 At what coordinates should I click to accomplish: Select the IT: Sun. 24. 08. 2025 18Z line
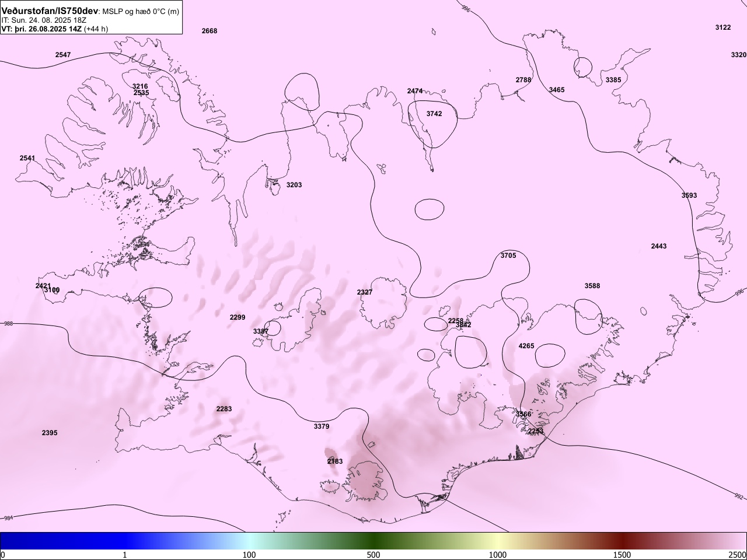point(44,20)
